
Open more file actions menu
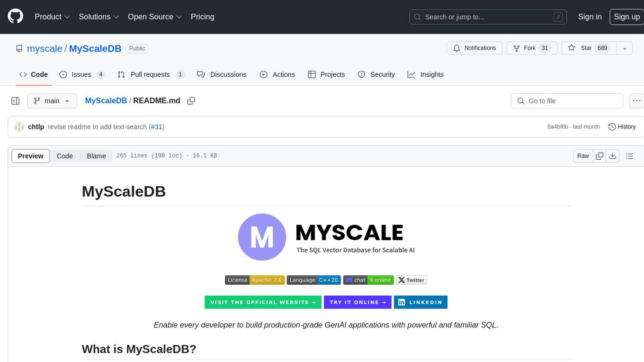click(x=636, y=101)
